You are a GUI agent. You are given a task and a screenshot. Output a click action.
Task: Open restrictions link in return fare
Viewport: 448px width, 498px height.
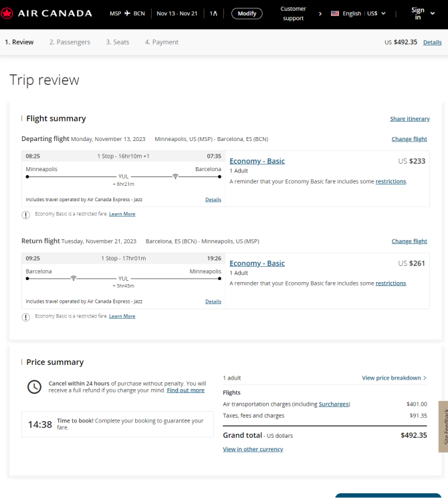pos(390,283)
